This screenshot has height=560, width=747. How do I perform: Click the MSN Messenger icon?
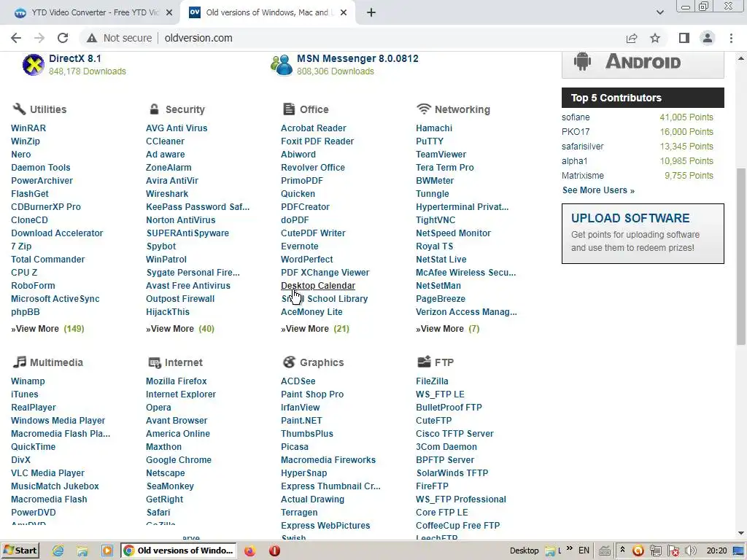tap(281, 65)
